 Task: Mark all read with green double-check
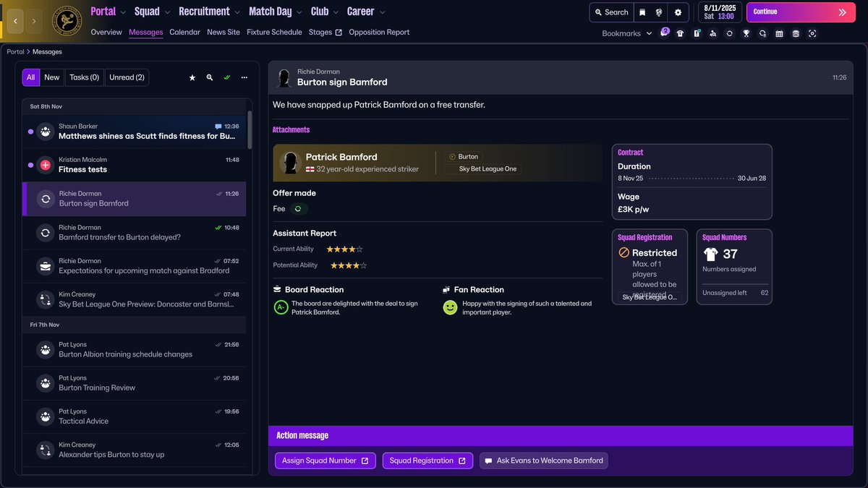coord(227,77)
